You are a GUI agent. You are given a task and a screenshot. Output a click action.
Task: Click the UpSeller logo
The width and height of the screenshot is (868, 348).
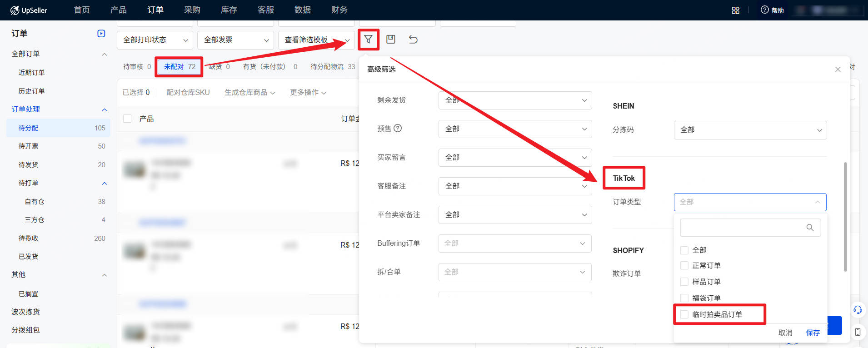tap(29, 10)
